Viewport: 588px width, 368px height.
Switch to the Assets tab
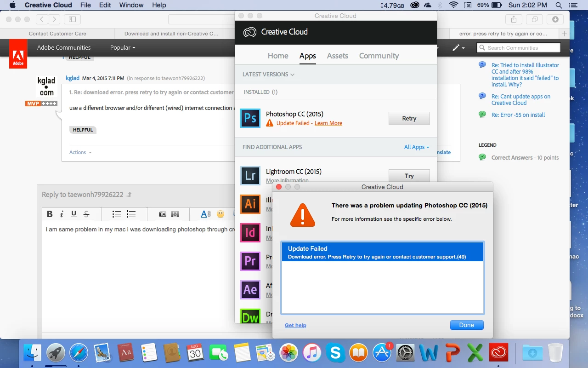point(338,56)
